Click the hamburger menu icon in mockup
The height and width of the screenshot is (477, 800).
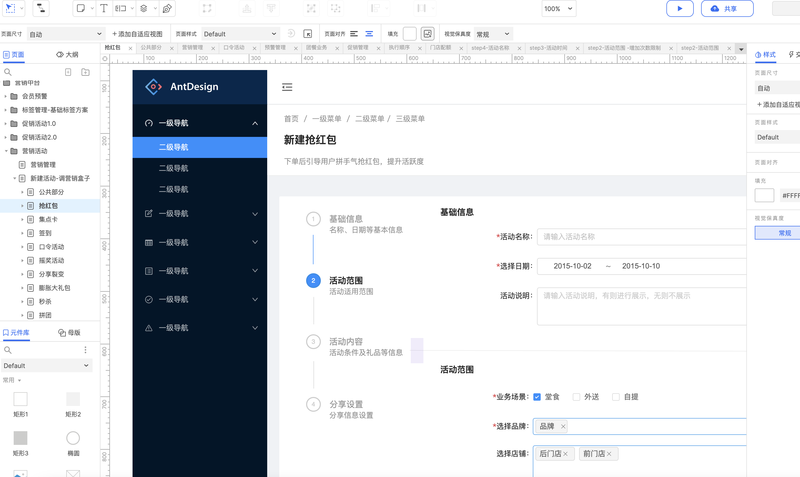click(x=287, y=87)
